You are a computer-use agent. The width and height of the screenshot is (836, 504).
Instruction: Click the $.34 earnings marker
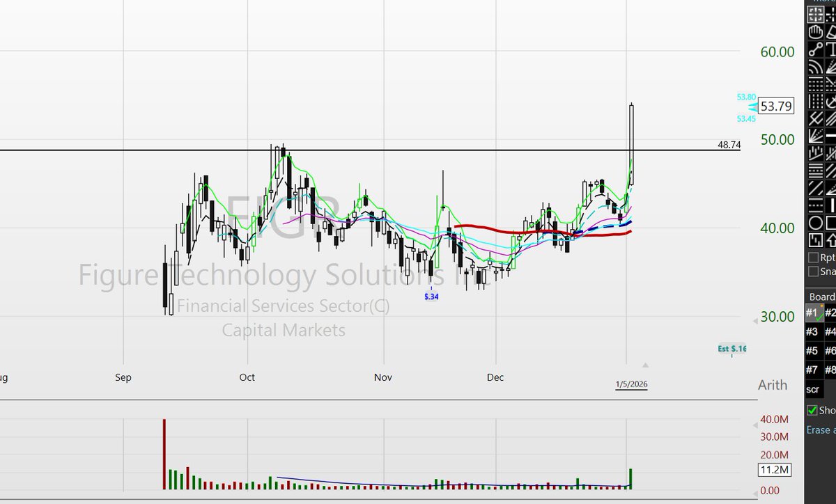pyautogui.click(x=432, y=297)
